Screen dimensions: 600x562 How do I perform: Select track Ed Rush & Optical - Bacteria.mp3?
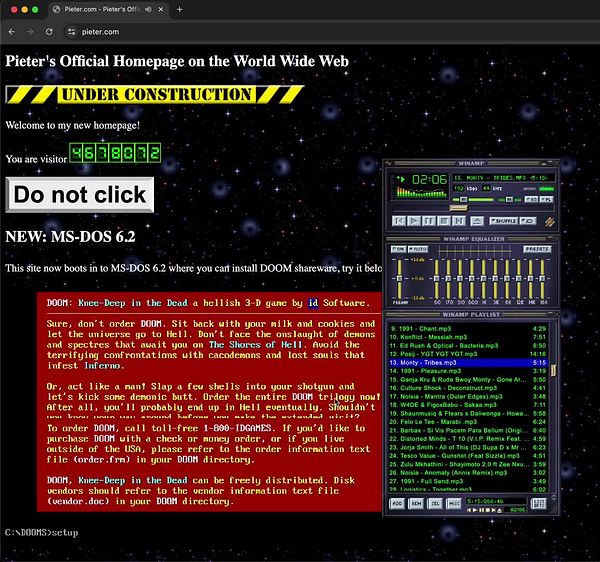[468, 345]
